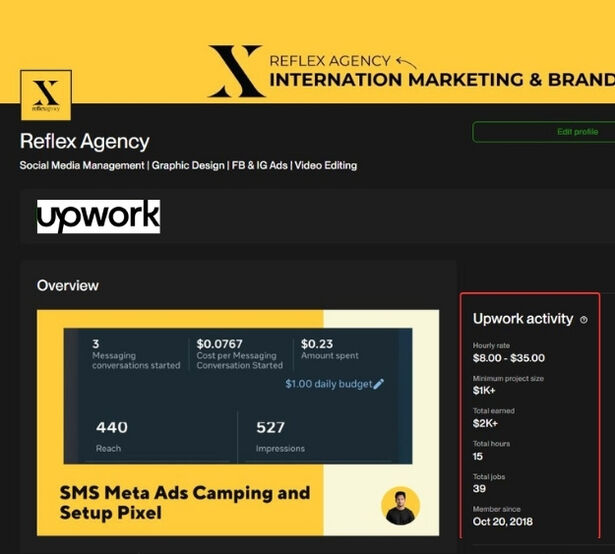Click the pencil icon beside daily budget
Viewport: 615px width, 554px height.
coord(378,384)
